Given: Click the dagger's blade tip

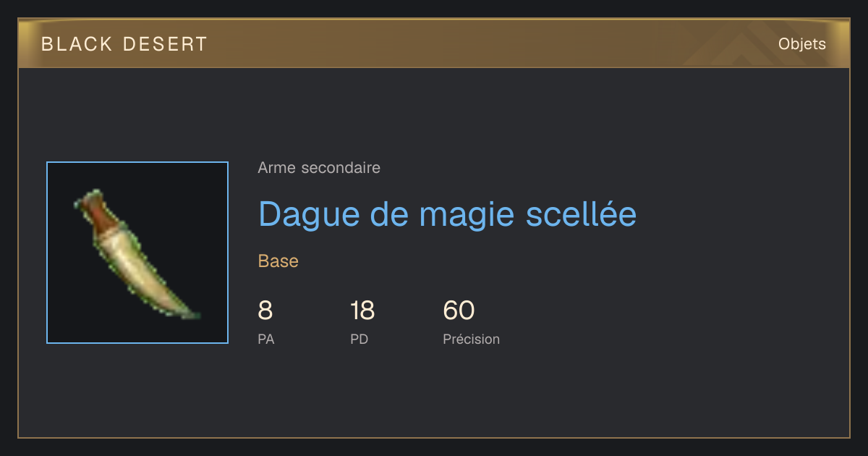Looking at the screenshot, I should [191, 314].
